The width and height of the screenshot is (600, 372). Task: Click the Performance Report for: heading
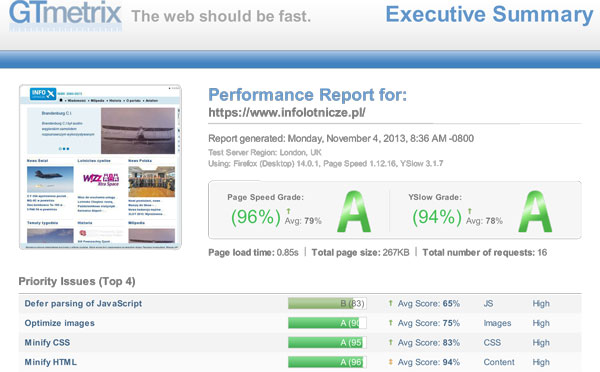pos(307,95)
